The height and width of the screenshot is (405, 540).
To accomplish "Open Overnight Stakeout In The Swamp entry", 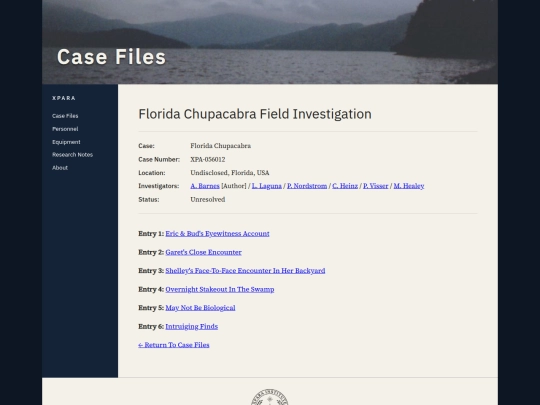I will pyautogui.click(x=220, y=289).
